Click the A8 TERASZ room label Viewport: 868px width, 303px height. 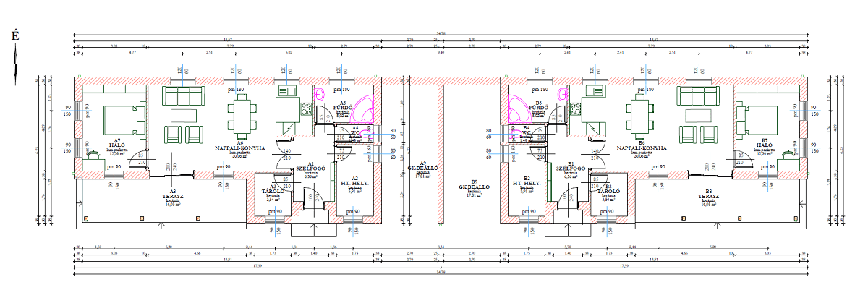tap(173, 196)
